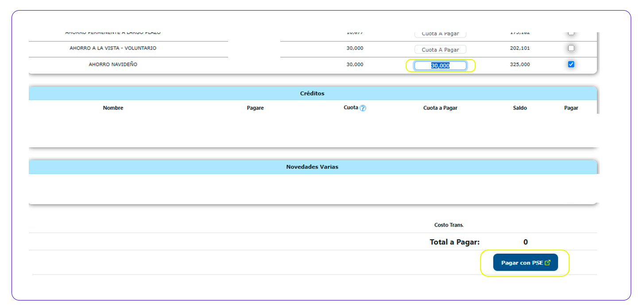Click the Ahorro Navideño 30,000 amount field
The width and height of the screenshot is (644, 308).
[x=440, y=65]
